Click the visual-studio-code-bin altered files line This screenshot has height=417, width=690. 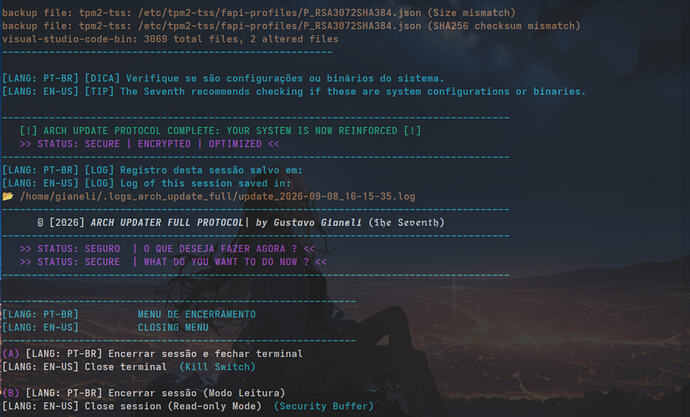tap(170, 39)
